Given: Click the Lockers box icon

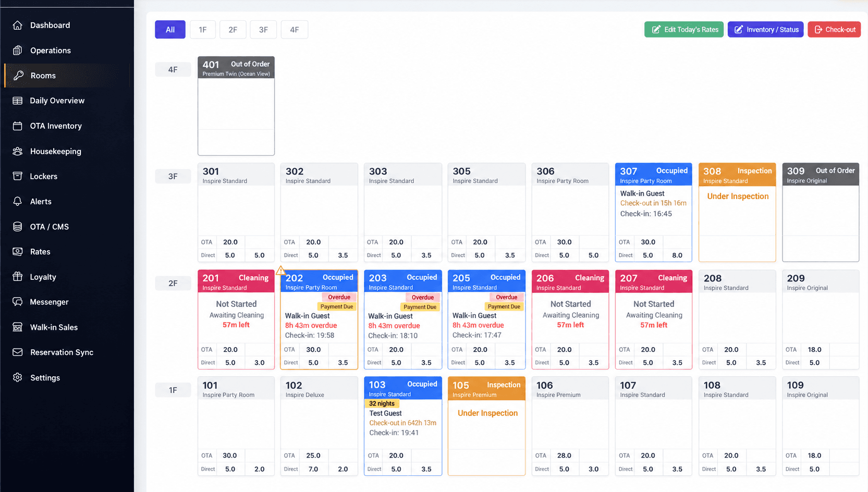Looking at the screenshot, I should pyautogui.click(x=18, y=176).
